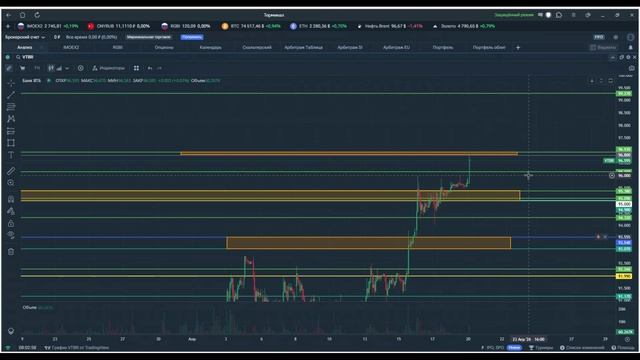640x360 pixels.
Task: Open the pattern drawing tools
Action: (11, 119)
